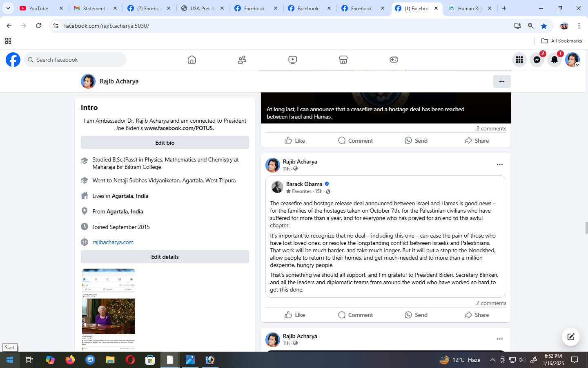The height and width of the screenshot is (368, 588).
Task: Open the Barack Obama profile name link
Action: tap(304, 184)
